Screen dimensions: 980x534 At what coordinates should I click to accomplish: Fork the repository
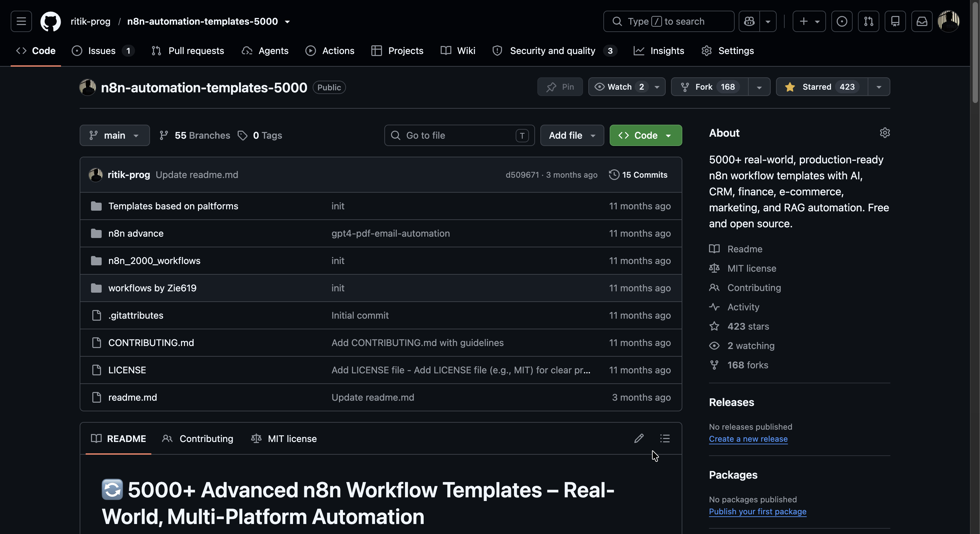(x=710, y=87)
